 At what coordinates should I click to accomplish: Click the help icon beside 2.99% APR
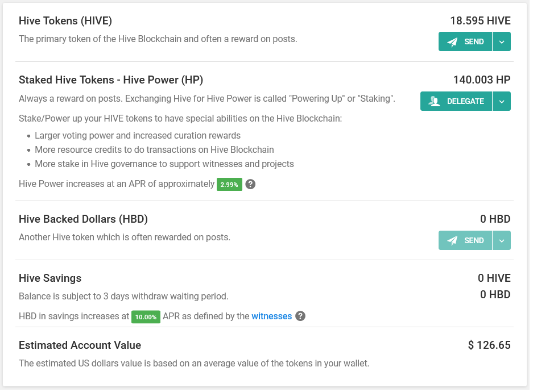click(x=250, y=184)
